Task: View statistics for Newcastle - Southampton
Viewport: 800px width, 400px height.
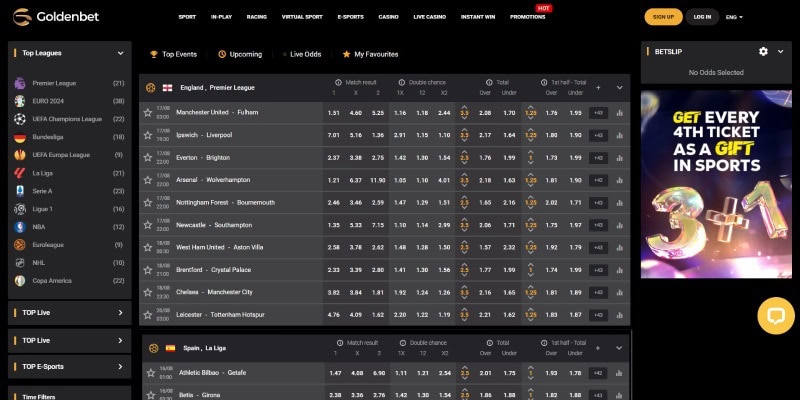Action: 619,225
